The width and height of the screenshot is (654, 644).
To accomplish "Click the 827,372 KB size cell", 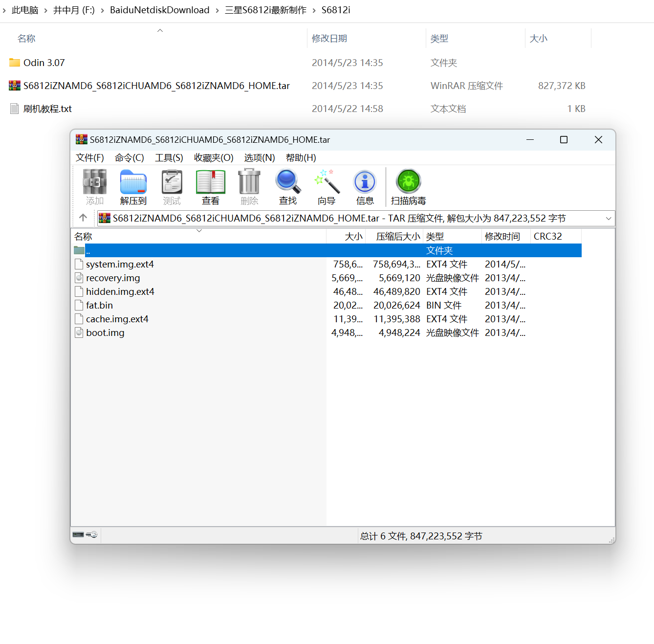I will [562, 86].
